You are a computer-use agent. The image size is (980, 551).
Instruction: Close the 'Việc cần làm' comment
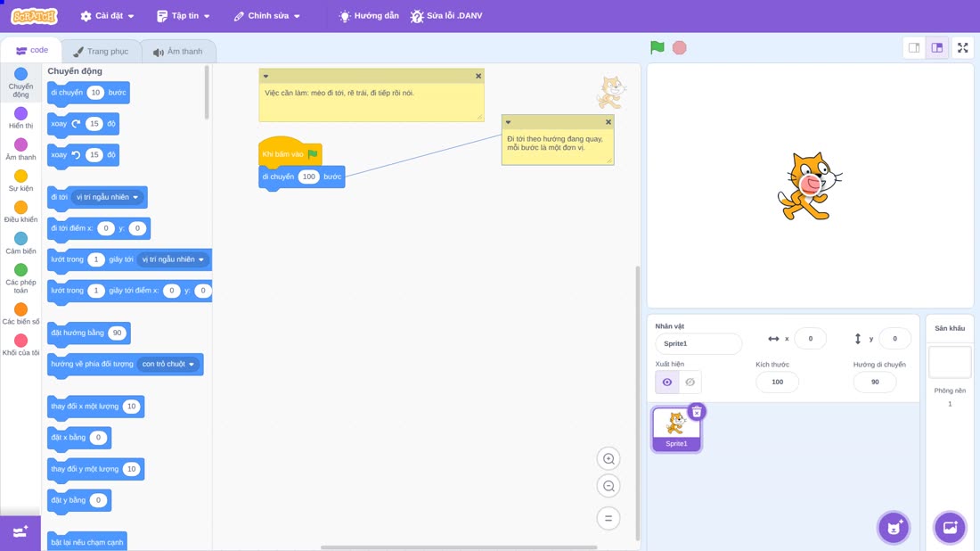478,77
